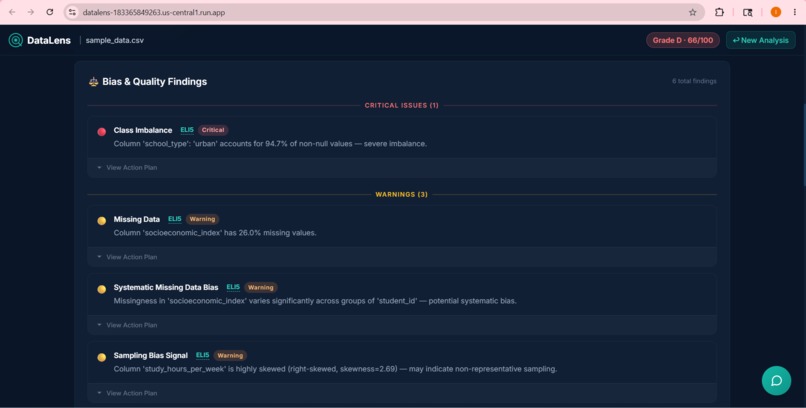Click yellow dot of Systematic Missing Data Bias
Viewport: 806px width, 408px height.
(102, 289)
